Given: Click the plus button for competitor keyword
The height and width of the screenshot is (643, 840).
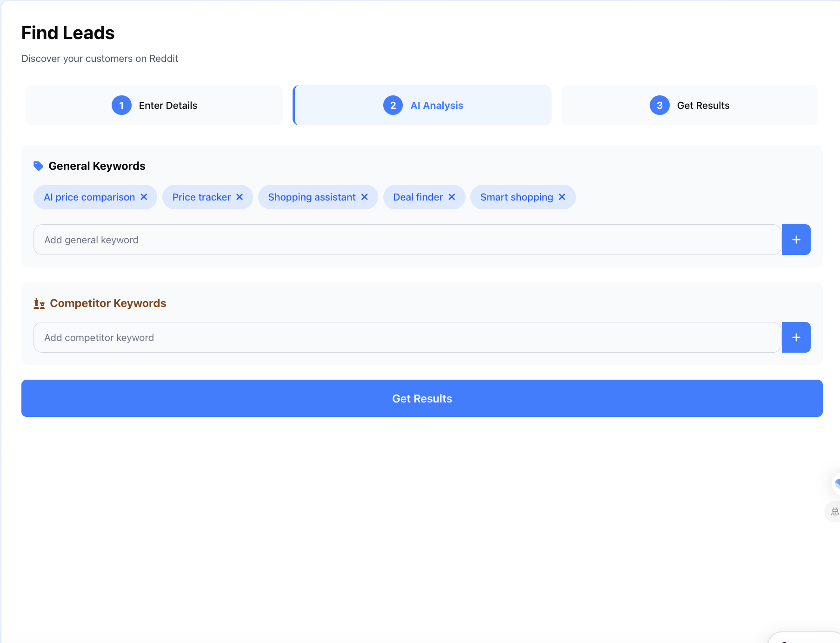Looking at the screenshot, I should [x=796, y=337].
